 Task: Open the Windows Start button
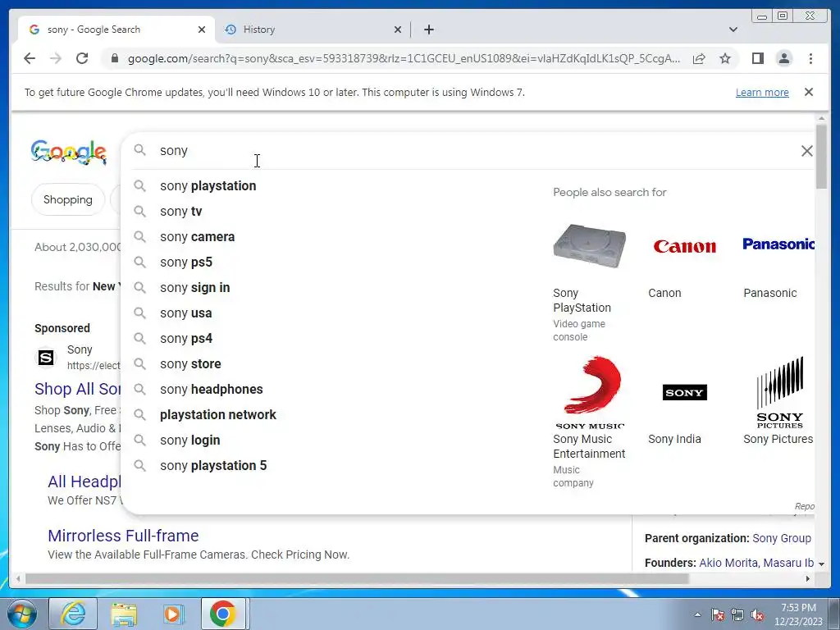coord(22,614)
